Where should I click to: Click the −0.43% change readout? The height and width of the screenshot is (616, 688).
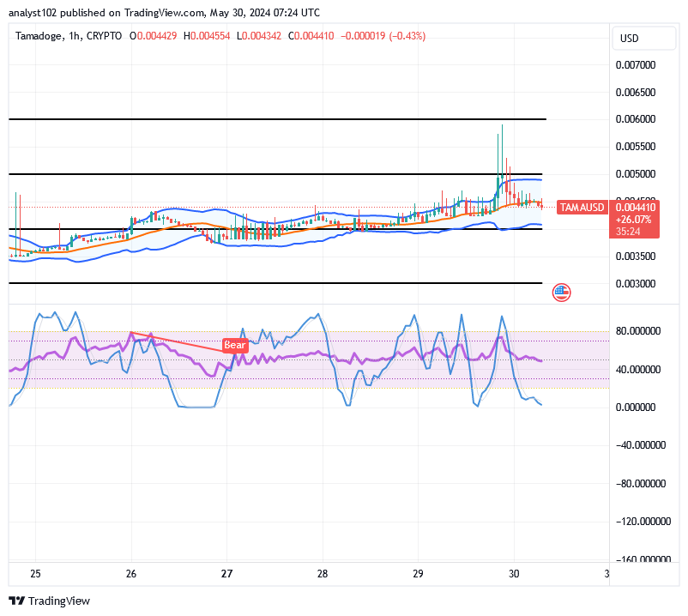[407, 36]
